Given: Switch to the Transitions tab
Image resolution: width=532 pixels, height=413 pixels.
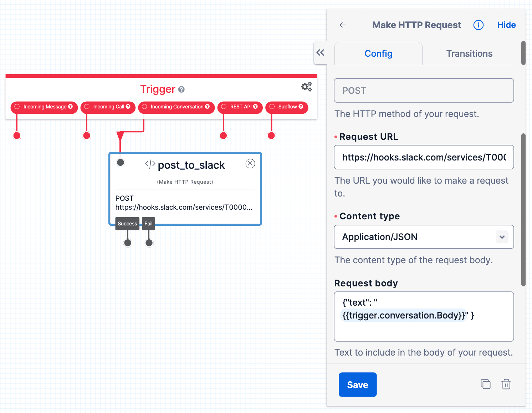Looking at the screenshot, I should tap(469, 53).
